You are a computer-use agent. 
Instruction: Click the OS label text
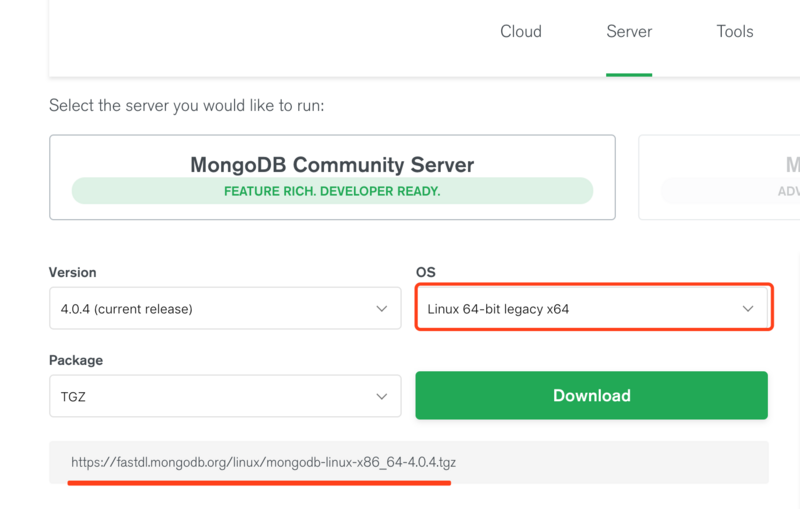[x=426, y=272]
